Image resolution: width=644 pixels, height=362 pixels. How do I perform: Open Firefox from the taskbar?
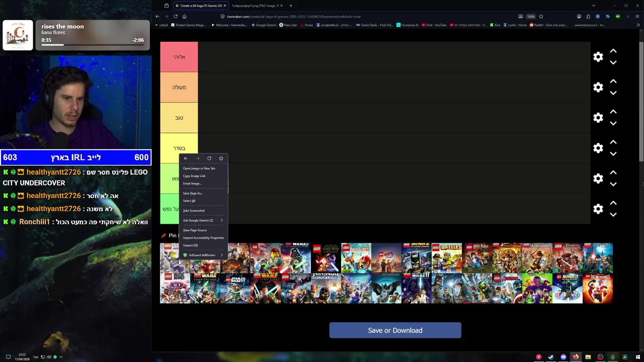click(576, 357)
